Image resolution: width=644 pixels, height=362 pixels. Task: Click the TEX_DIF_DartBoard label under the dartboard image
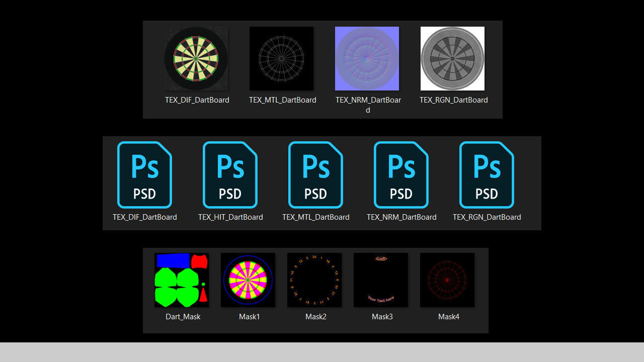197,100
